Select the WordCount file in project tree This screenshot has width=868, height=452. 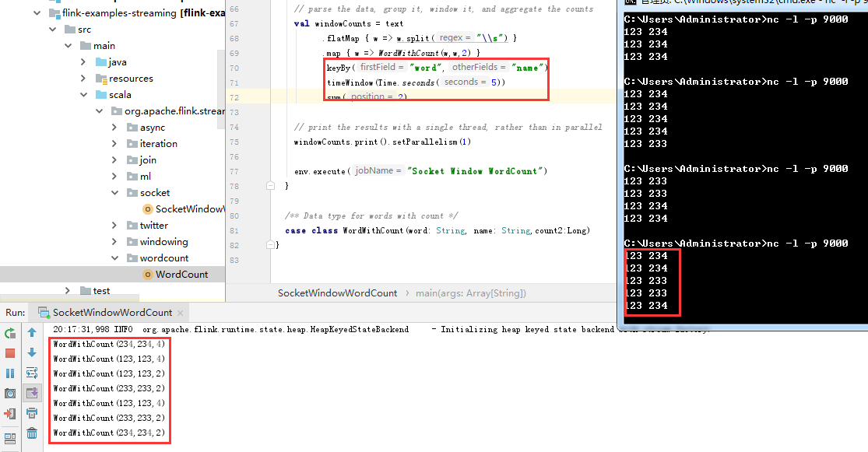pyautogui.click(x=181, y=275)
